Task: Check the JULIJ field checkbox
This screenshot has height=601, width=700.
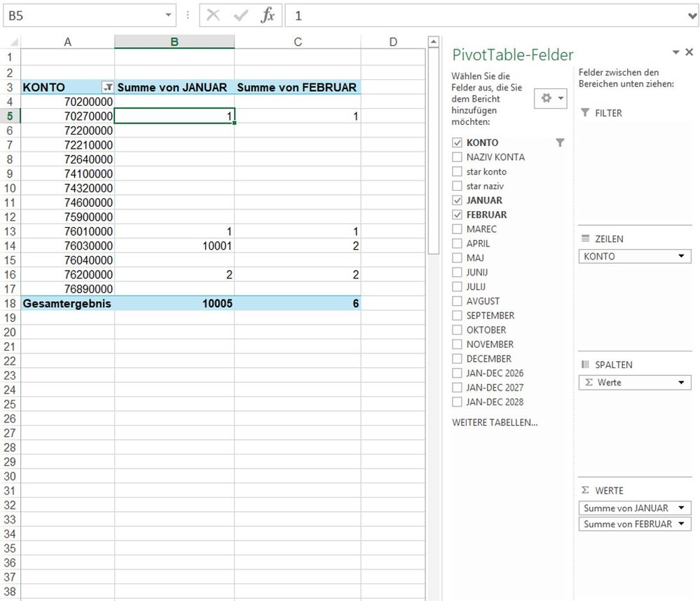Action: 457,286
